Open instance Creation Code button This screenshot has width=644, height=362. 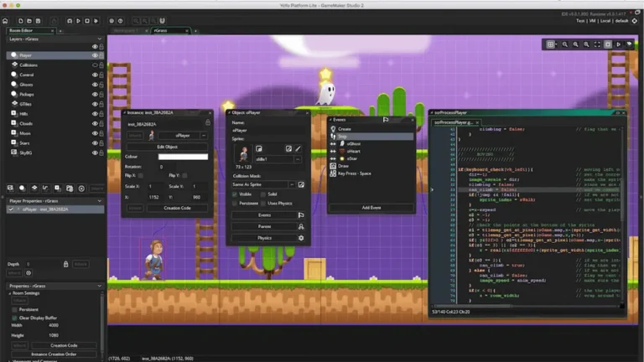[178, 208]
